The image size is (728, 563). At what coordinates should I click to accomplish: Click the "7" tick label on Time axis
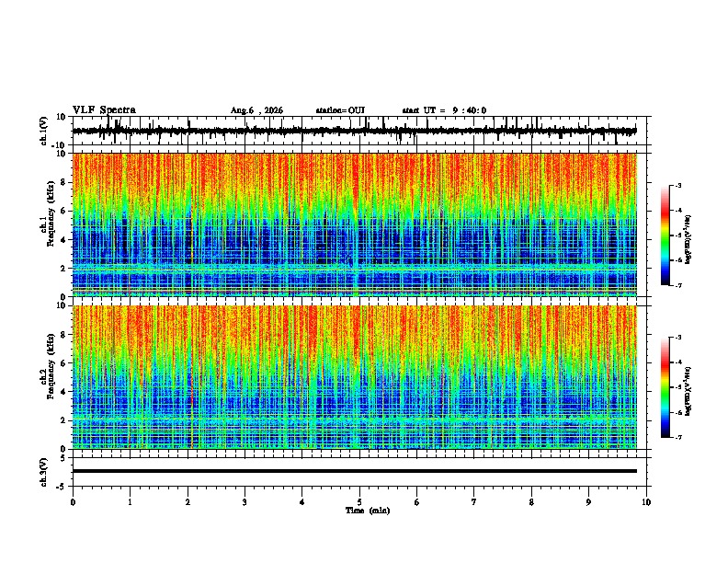click(x=474, y=502)
